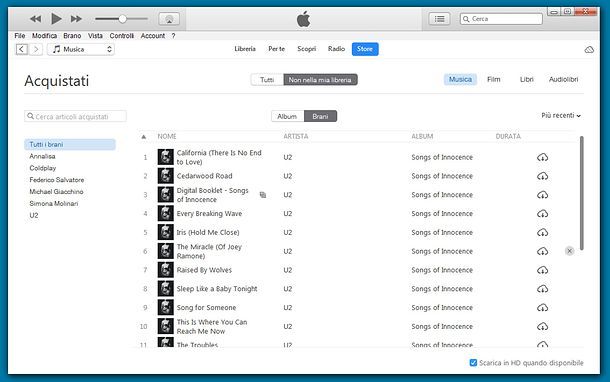Open the Modifica menu
Viewport: 610px width, 382px height.
(x=44, y=36)
